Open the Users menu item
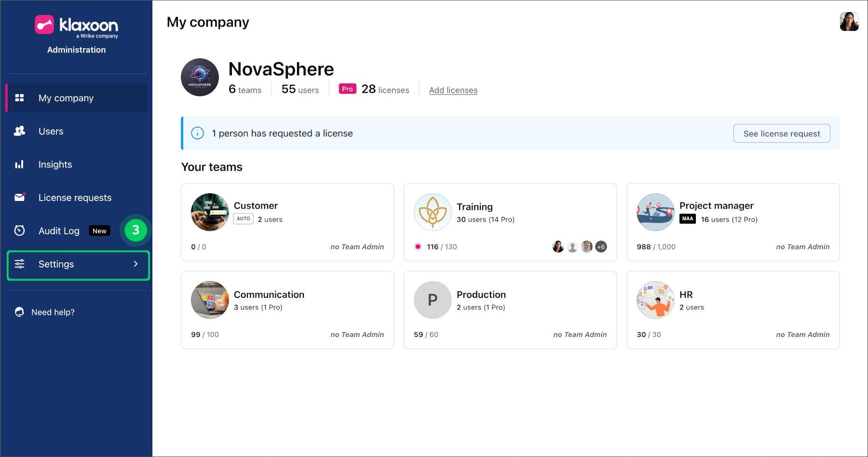This screenshot has height=457, width=868. coord(51,131)
